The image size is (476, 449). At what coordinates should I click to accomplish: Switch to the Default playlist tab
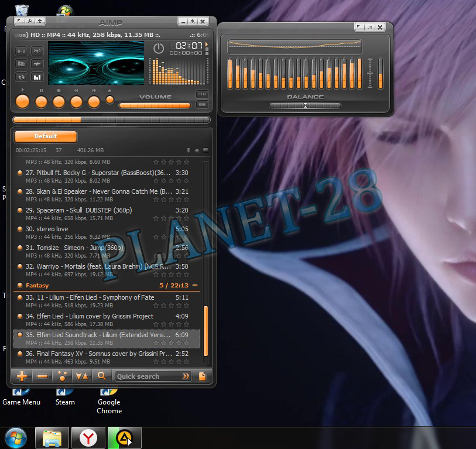pyautogui.click(x=45, y=136)
